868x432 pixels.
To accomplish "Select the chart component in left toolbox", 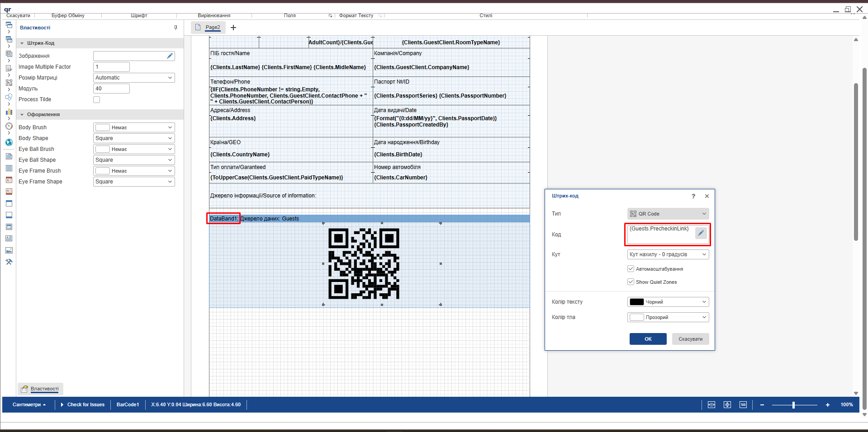I will click(x=9, y=112).
